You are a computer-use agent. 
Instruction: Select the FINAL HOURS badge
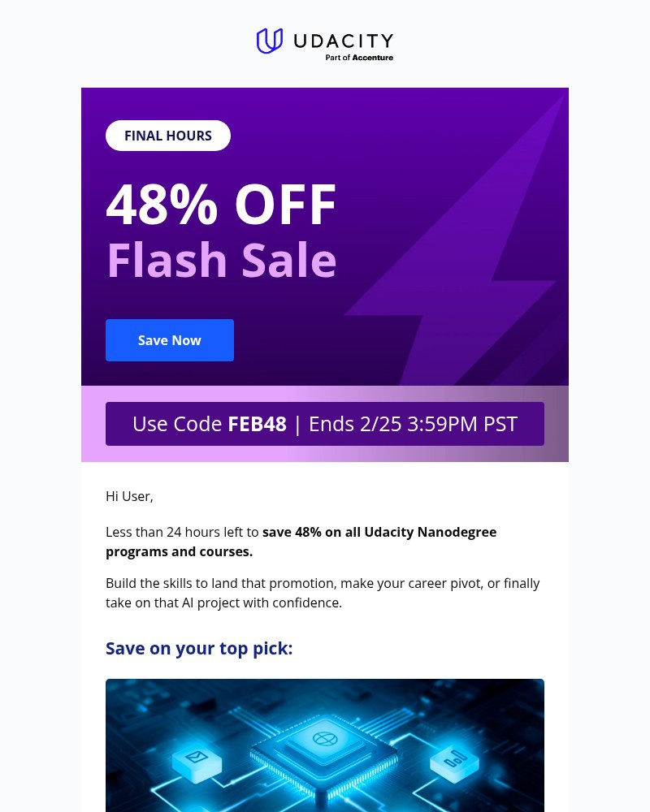168,136
